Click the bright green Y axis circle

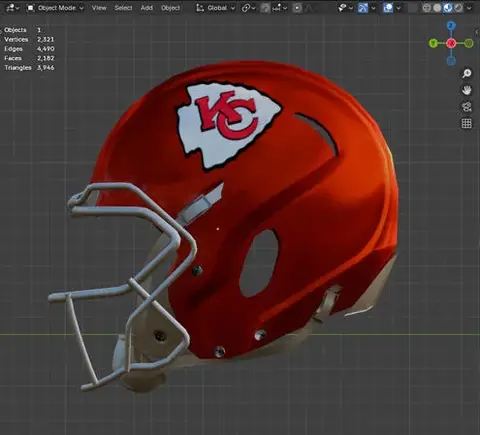click(433, 43)
